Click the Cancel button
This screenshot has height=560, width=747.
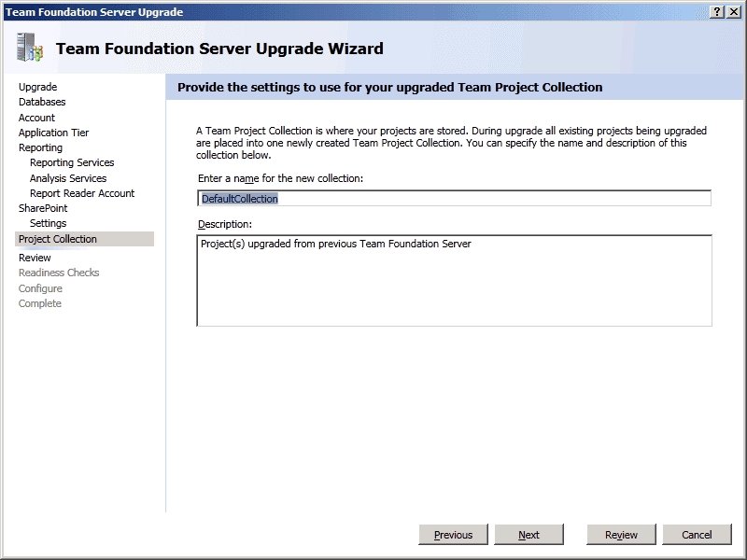click(697, 535)
